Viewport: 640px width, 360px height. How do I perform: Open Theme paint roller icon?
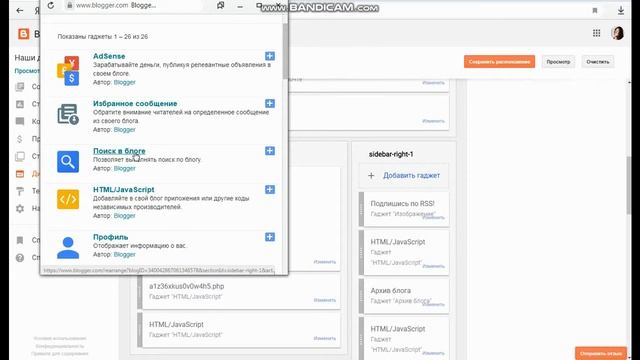point(20,191)
